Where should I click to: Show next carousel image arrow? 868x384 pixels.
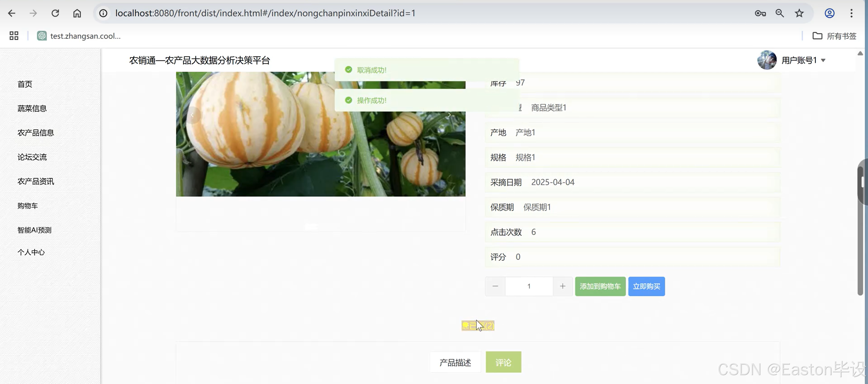coord(449,115)
